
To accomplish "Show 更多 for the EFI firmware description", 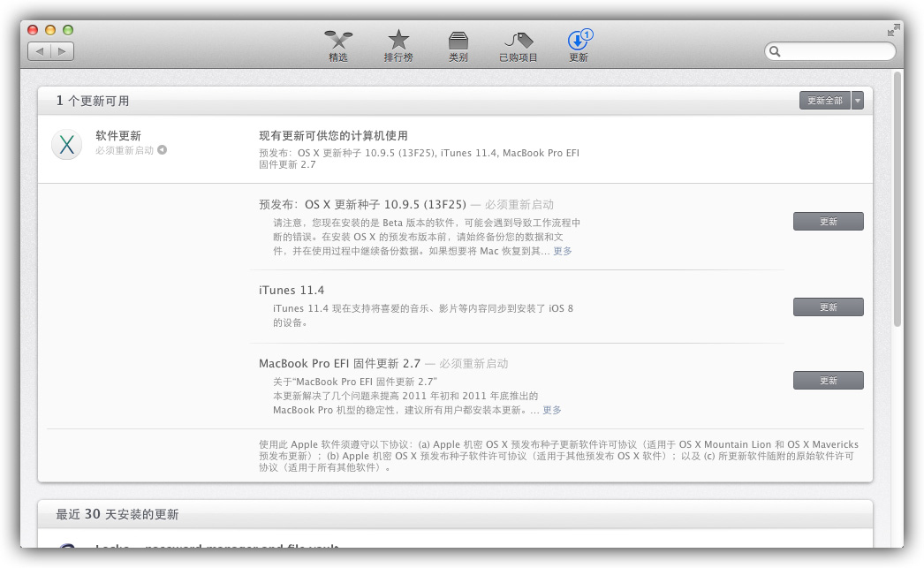I will coord(551,410).
